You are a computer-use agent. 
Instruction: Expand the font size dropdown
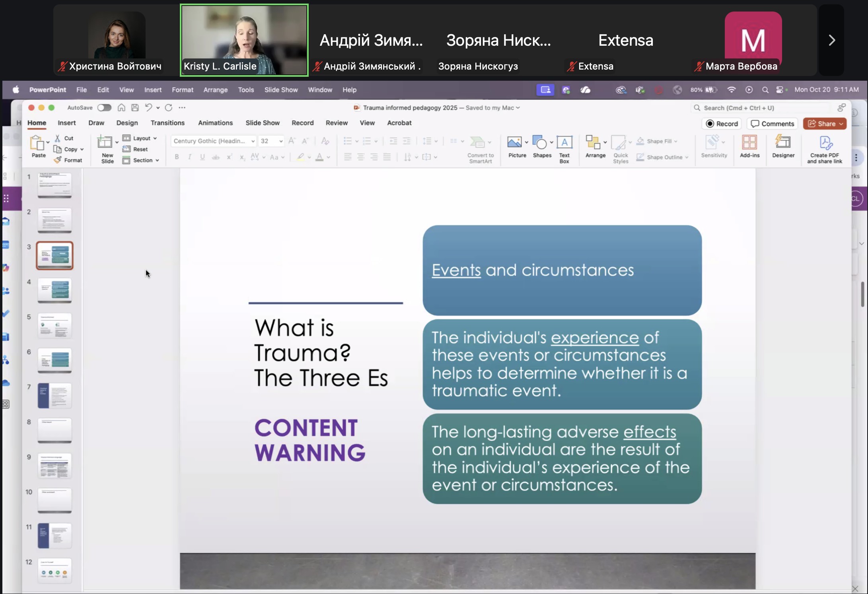coord(281,141)
